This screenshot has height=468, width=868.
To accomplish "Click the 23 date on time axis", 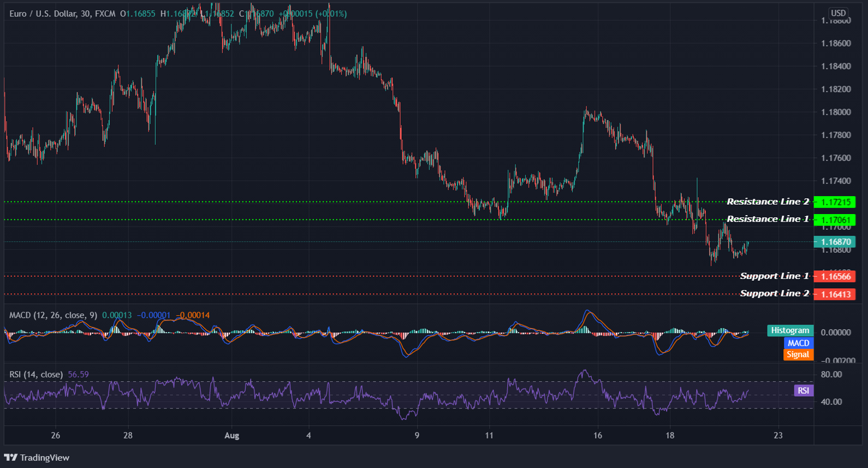I will (778, 435).
